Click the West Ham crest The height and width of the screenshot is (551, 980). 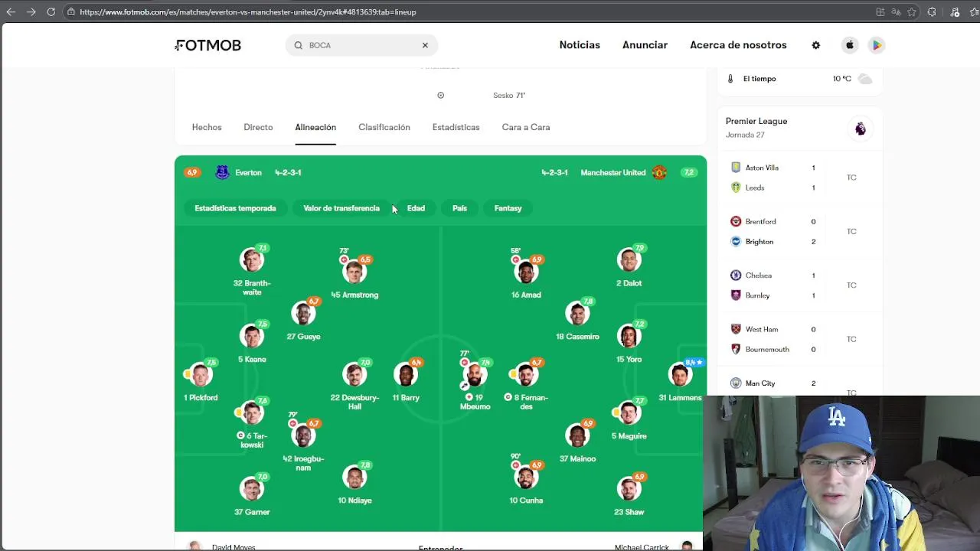[736, 329]
